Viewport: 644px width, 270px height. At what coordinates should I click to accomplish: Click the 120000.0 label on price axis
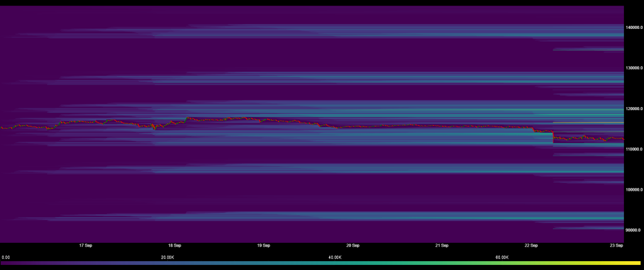point(633,108)
